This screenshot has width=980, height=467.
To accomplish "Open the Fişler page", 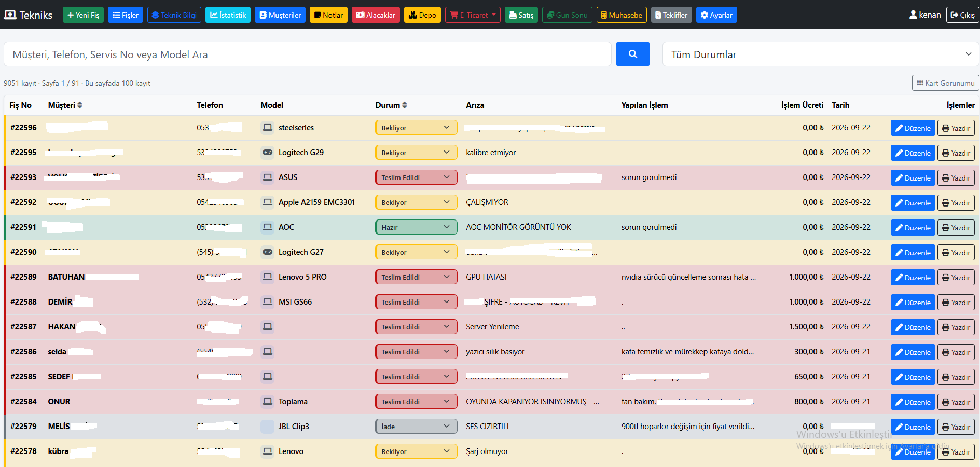I will point(126,15).
